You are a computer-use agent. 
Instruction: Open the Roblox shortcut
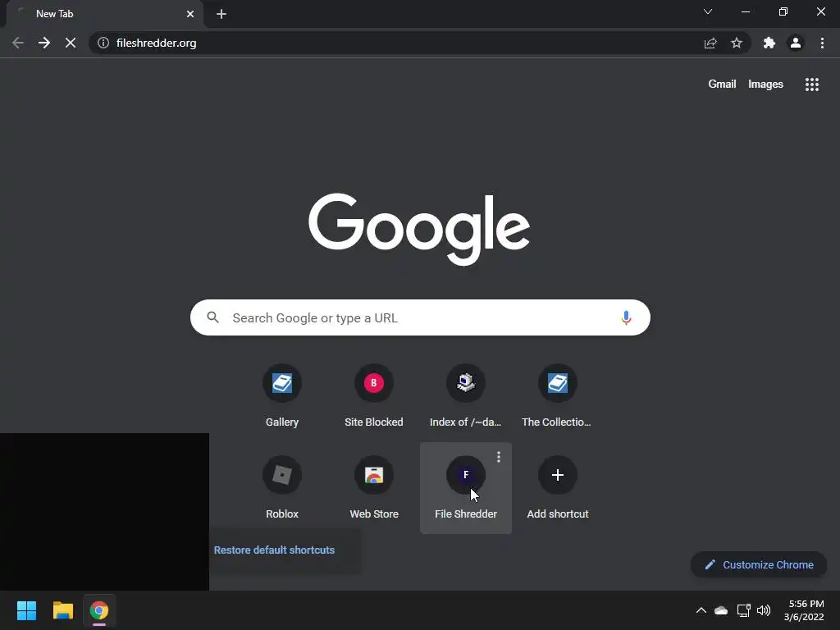(282, 488)
